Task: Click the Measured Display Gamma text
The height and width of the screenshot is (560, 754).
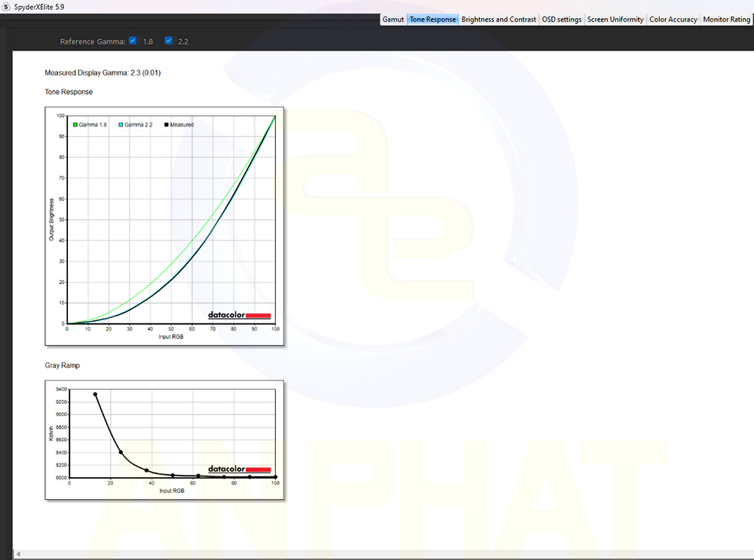Action: tap(103, 72)
